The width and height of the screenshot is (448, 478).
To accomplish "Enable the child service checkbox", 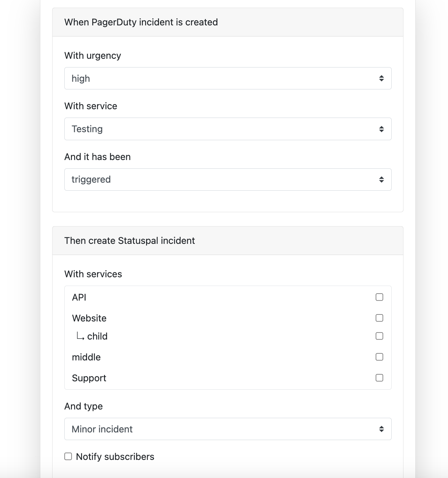I will pos(379,336).
